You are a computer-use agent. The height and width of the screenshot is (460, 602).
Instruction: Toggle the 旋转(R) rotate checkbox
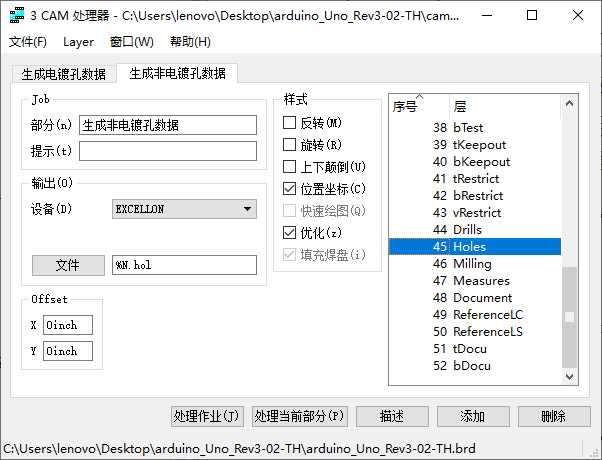coord(290,145)
